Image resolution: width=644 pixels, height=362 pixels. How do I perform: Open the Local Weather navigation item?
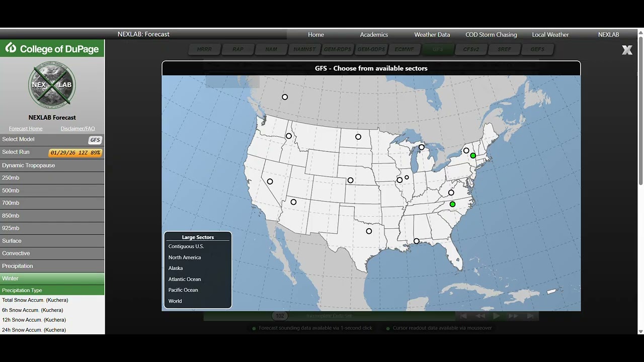[x=550, y=35]
